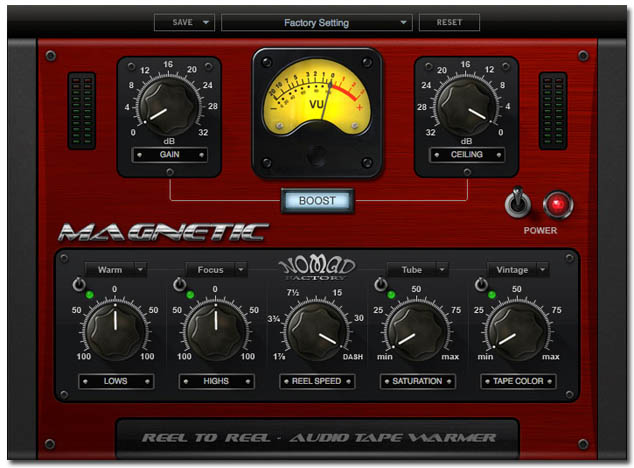
Task: Flip the POWER toggle switch
Action: tap(518, 201)
